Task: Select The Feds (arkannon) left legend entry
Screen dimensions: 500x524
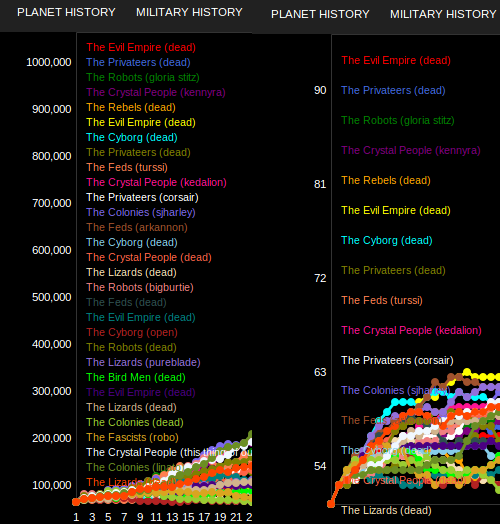Action: click(x=137, y=227)
